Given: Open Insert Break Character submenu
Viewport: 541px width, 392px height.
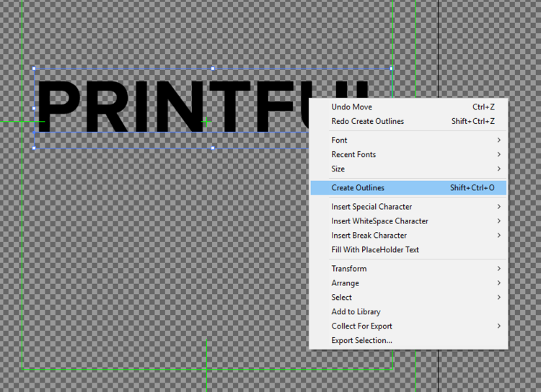Looking at the screenshot, I should click(x=408, y=236).
